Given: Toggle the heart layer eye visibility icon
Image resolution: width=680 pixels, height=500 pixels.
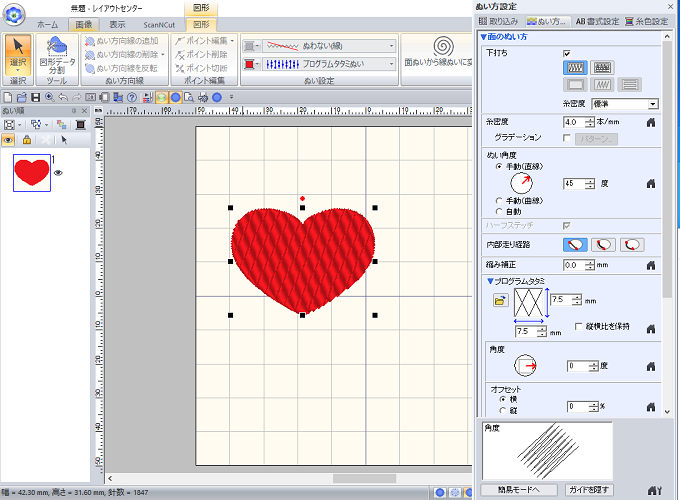Looking at the screenshot, I should pyautogui.click(x=58, y=173).
